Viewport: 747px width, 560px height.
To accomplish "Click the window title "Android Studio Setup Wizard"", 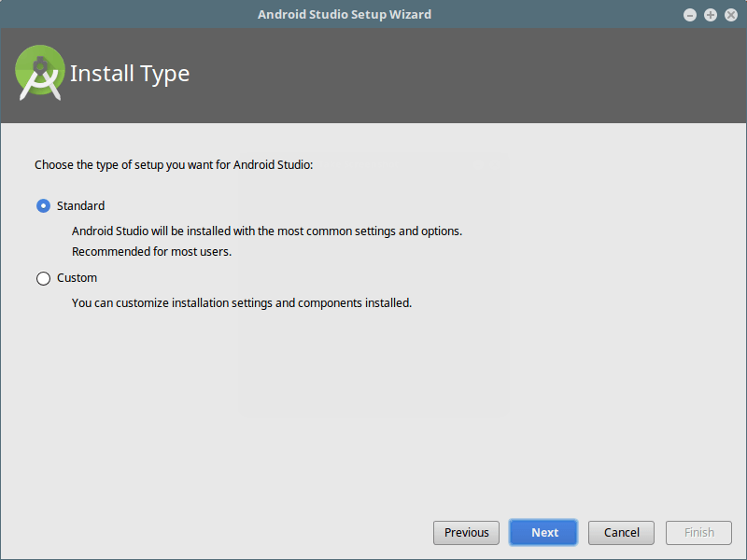I will click(x=345, y=15).
